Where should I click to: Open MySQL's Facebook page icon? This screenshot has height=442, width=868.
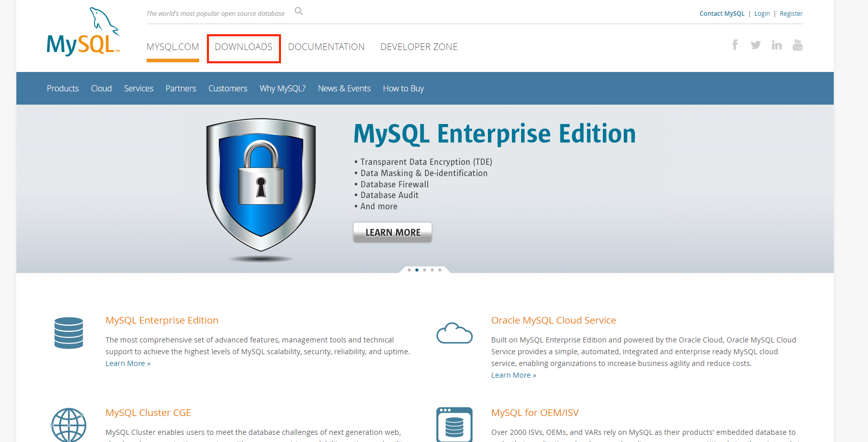tap(735, 45)
